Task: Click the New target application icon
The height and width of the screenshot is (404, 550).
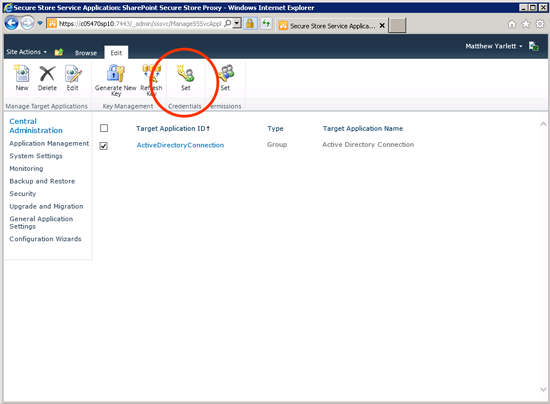Action: [x=22, y=74]
